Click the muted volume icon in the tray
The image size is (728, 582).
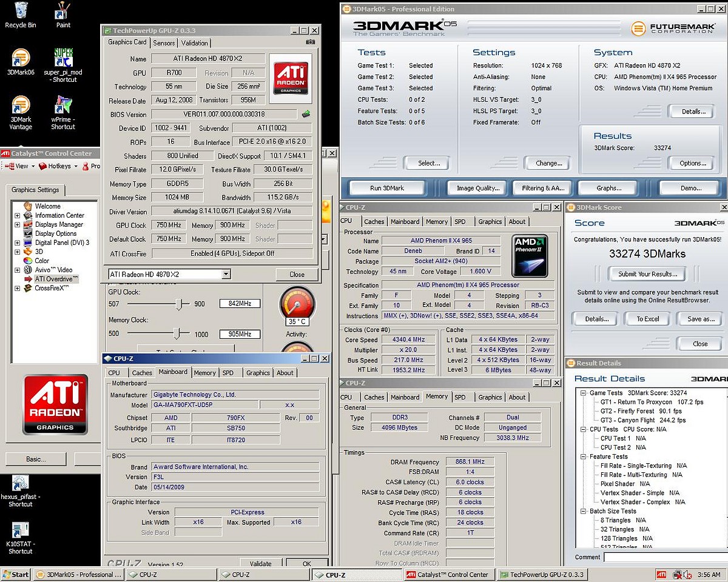[x=687, y=574]
